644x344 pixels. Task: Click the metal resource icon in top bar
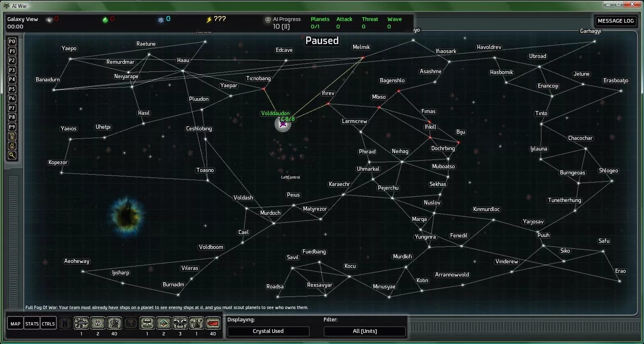[50, 20]
